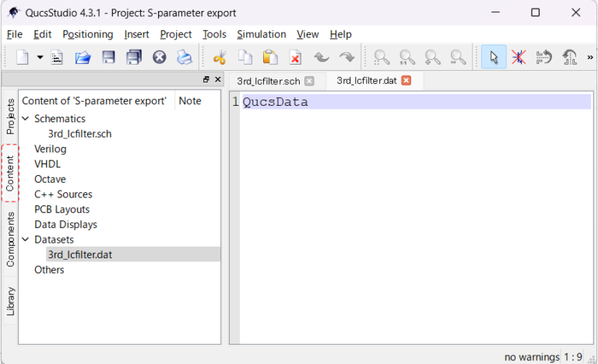Viewport: 598px width, 364px height.
Task: Select 3rd_lcfilter.sch in Schematics tree
Action: tap(79, 134)
